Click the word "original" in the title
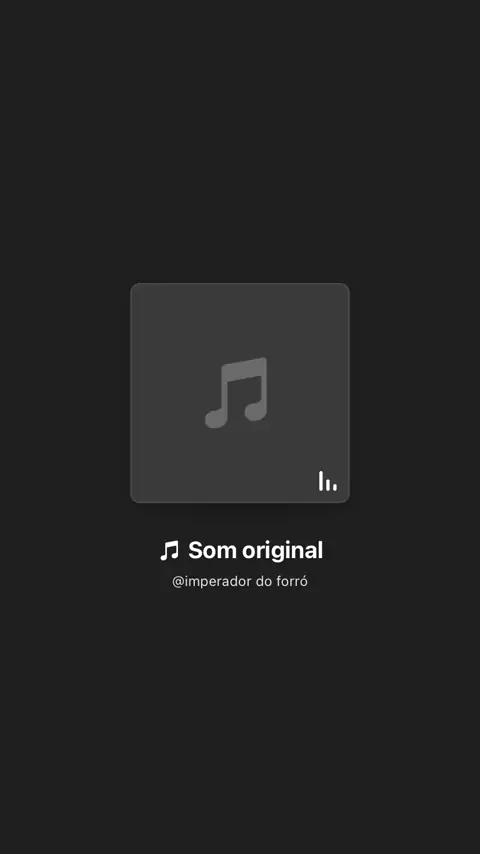480x854 pixels. (282, 551)
